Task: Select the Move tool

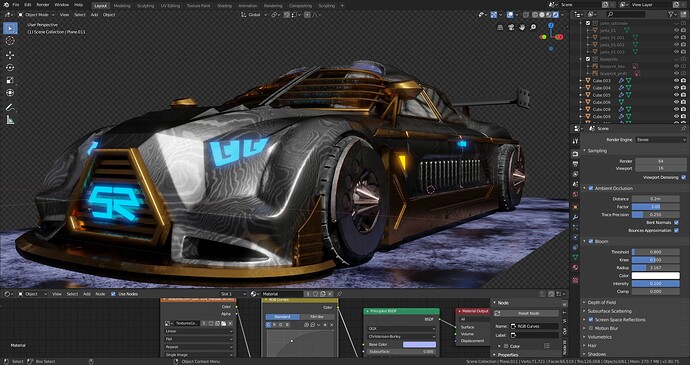Action: click(10, 55)
